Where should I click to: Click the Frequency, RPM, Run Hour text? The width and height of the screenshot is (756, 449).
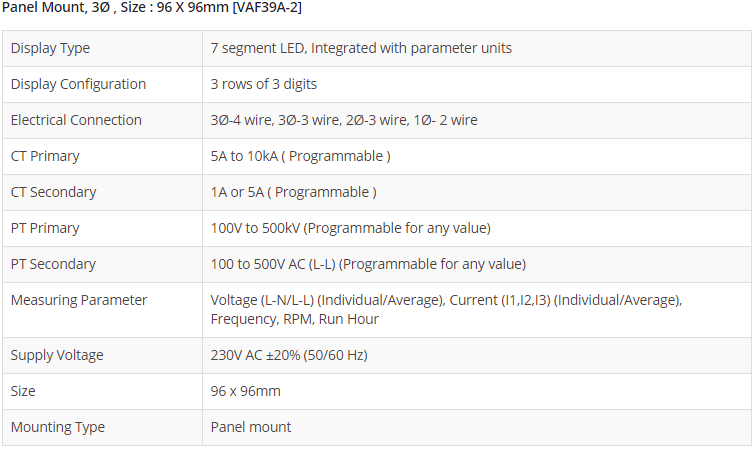click(x=295, y=319)
